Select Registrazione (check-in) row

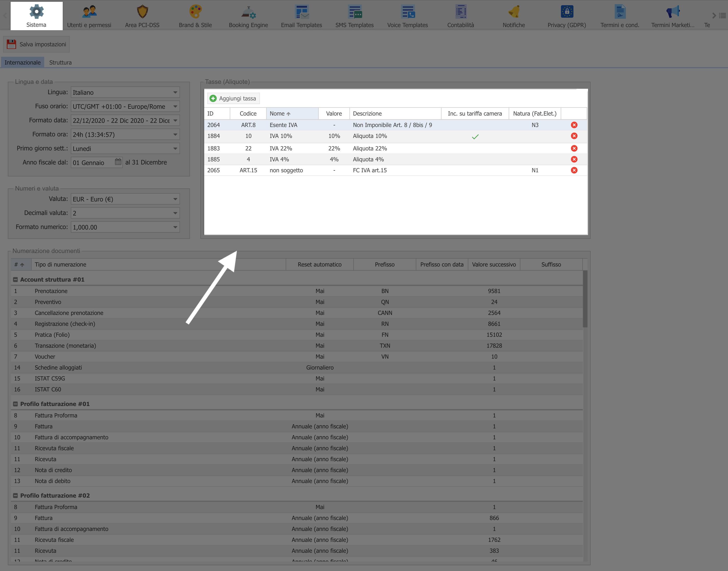click(297, 323)
